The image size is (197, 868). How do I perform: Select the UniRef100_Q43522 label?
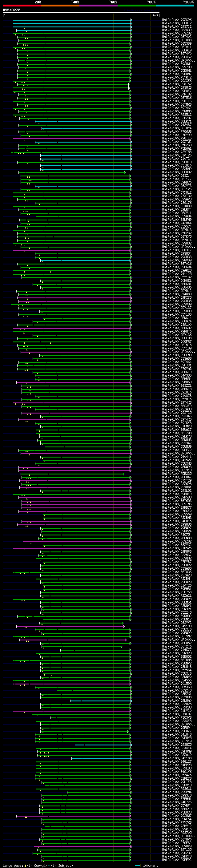coord(177,460)
